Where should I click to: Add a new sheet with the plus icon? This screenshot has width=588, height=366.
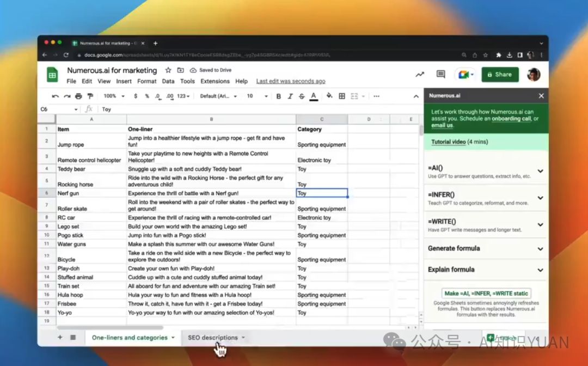tap(60, 338)
